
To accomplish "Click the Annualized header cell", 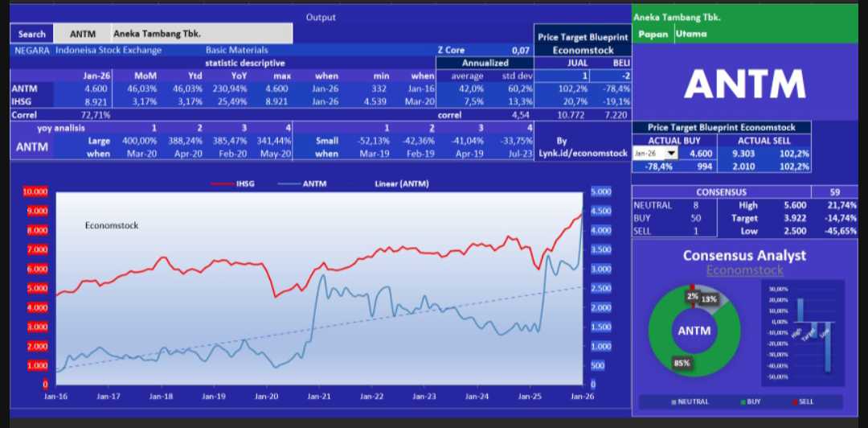I will pyautogui.click(x=485, y=64).
